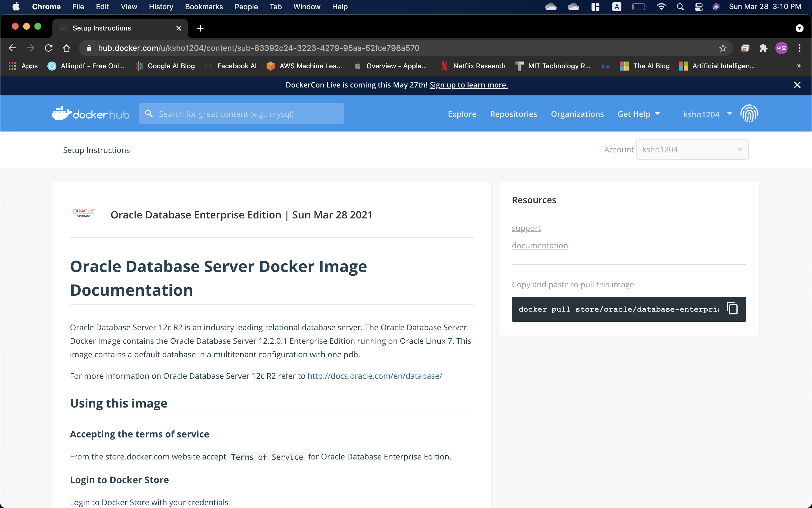Click the menu bar date and time

[765, 6]
